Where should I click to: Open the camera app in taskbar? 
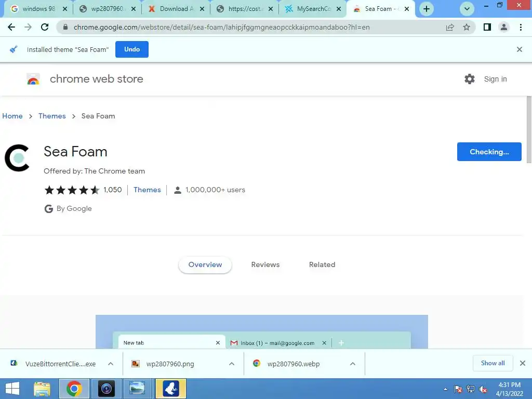coord(106,389)
